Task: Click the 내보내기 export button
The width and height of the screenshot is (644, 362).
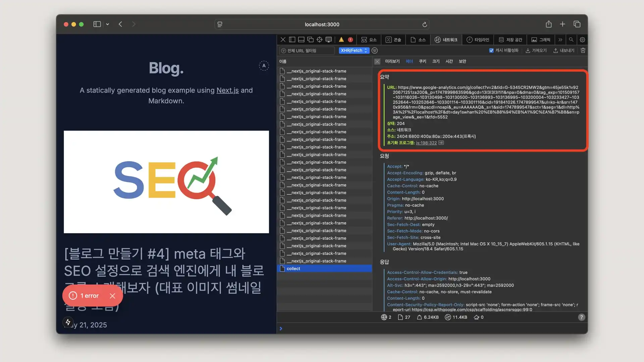Action: coord(563,50)
